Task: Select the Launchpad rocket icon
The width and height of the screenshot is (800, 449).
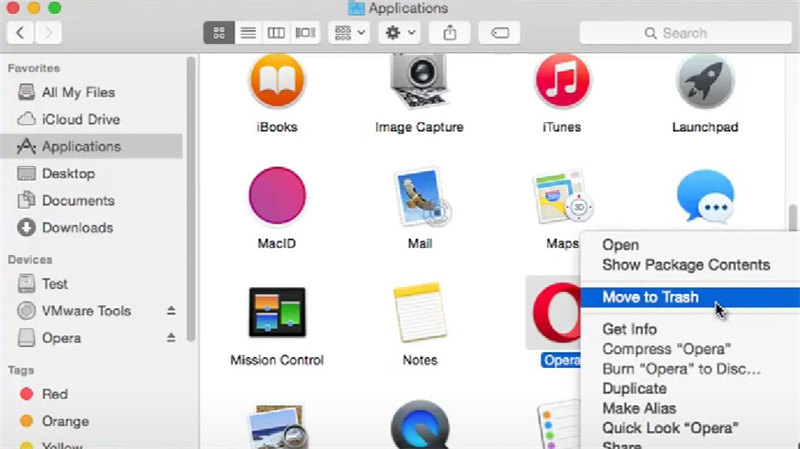Action: [705, 82]
